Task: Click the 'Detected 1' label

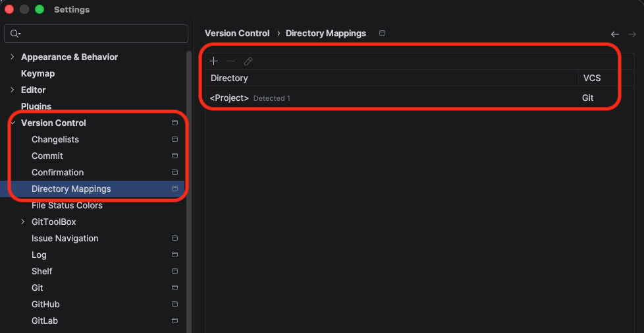Action: 272,99
